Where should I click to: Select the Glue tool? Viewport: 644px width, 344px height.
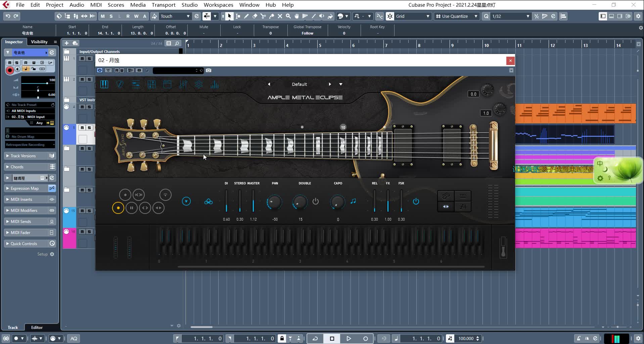pyautogui.click(x=272, y=16)
